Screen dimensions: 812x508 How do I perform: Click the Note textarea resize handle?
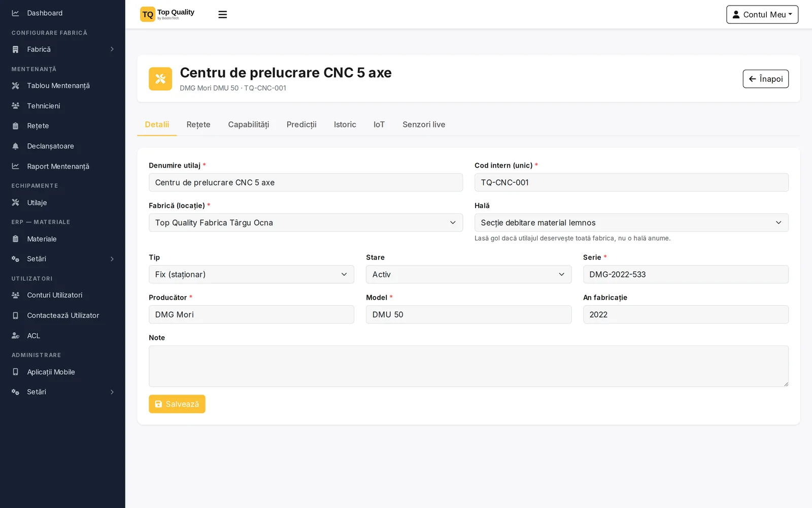pyautogui.click(x=786, y=384)
